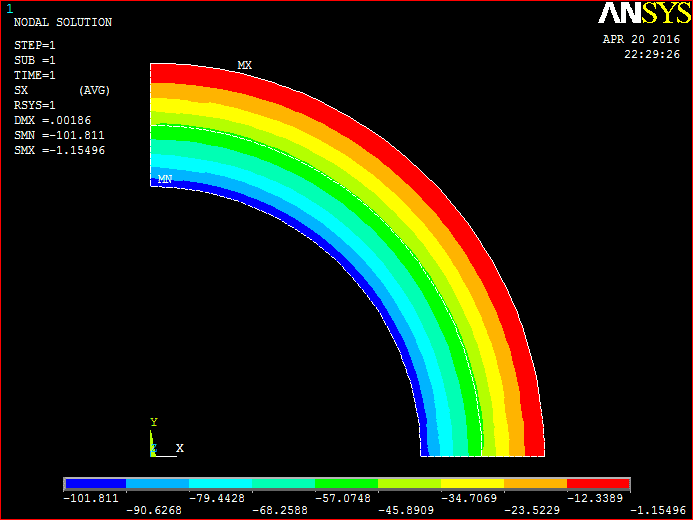Click the coordinate triad origin
The width and height of the screenshot is (693, 520).
point(153,450)
